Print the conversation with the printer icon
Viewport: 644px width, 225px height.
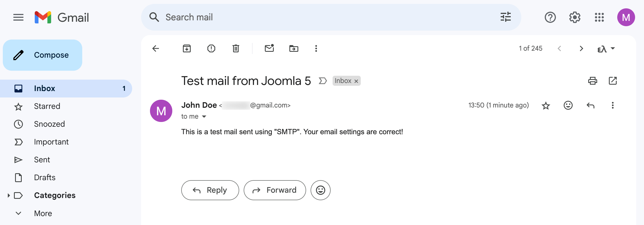pos(593,81)
